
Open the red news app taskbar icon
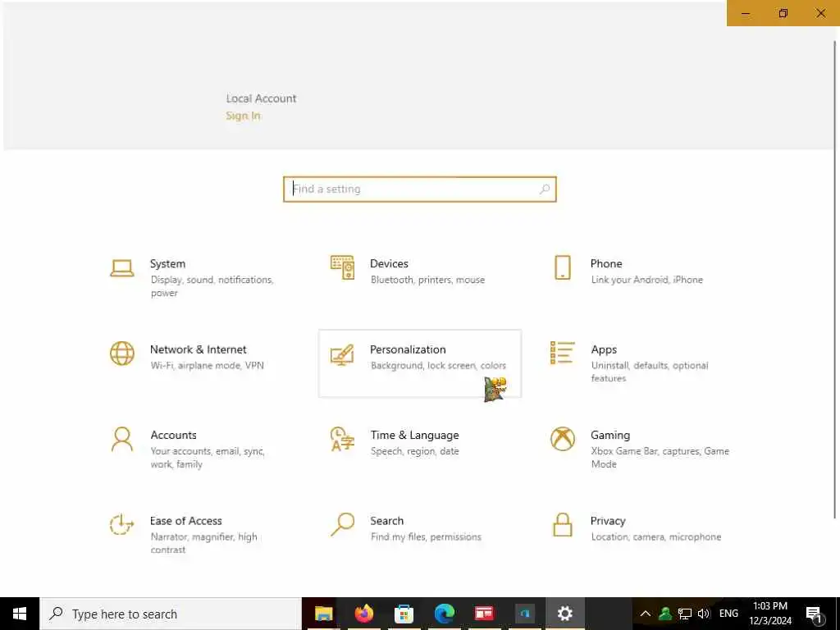pyautogui.click(x=484, y=614)
